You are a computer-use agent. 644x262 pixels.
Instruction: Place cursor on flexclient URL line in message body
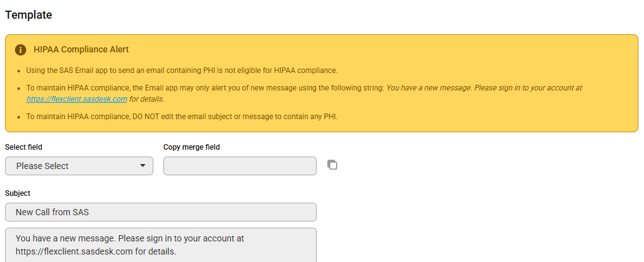96,251
